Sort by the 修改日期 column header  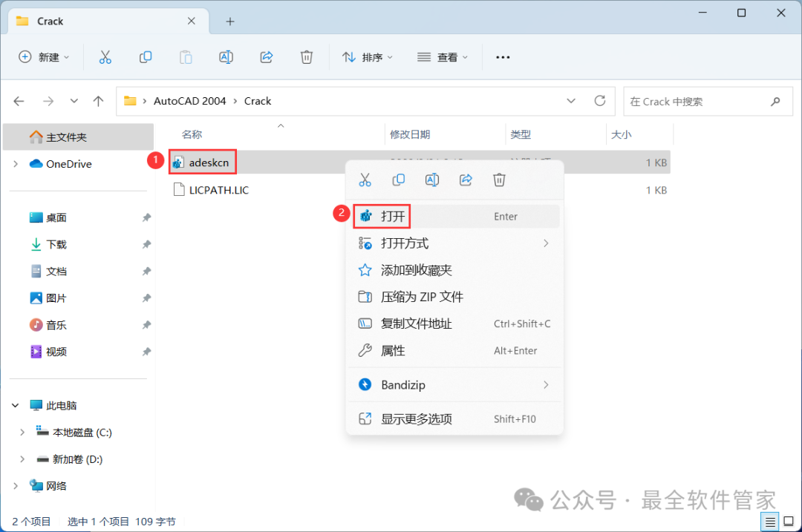point(410,134)
